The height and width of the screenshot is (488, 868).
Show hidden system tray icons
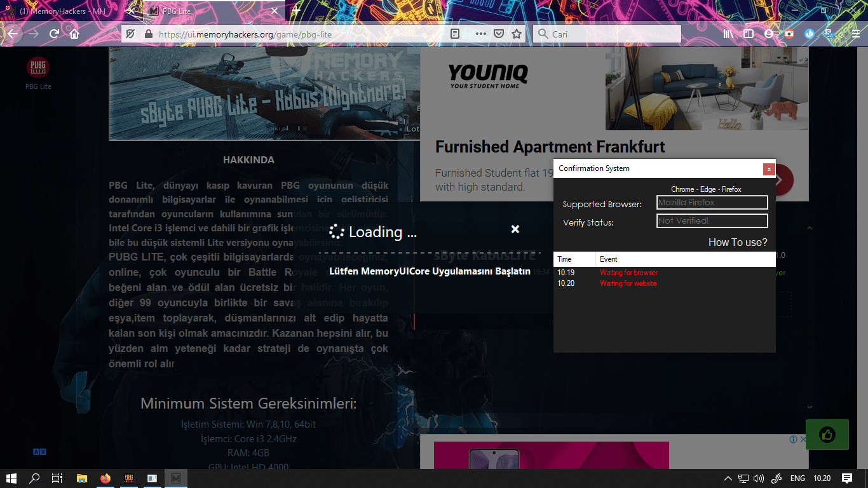[728, 478]
